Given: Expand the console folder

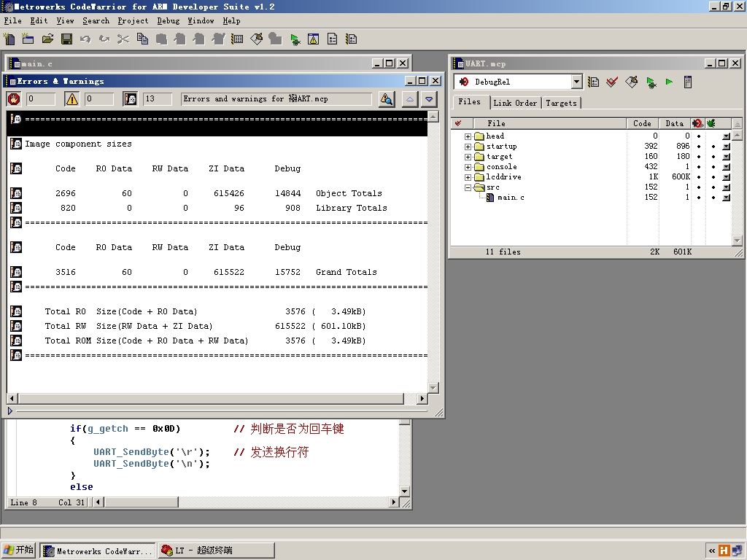Looking at the screenshot, I should [x=468, y=167].
